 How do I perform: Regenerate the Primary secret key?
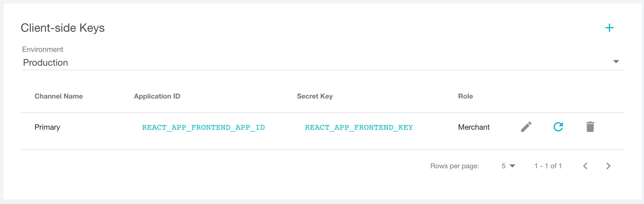pos(558,127)
